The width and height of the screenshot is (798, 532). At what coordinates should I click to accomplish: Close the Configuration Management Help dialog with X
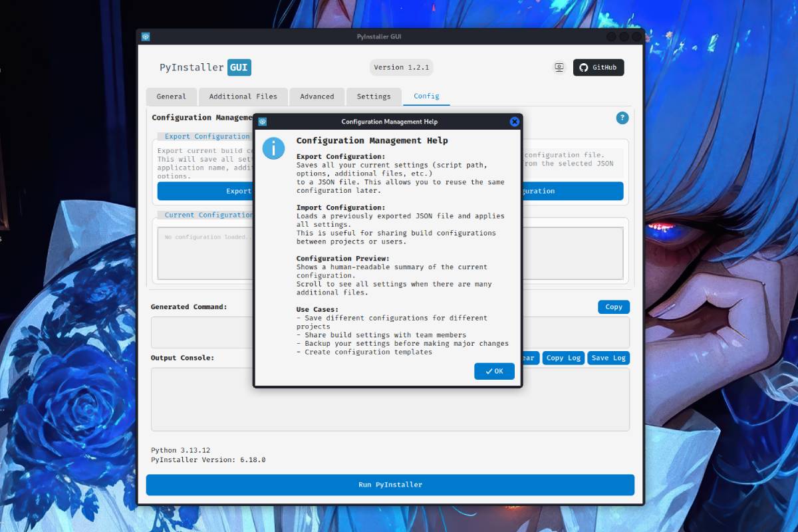pyautogui.click(x=514, y=122)
